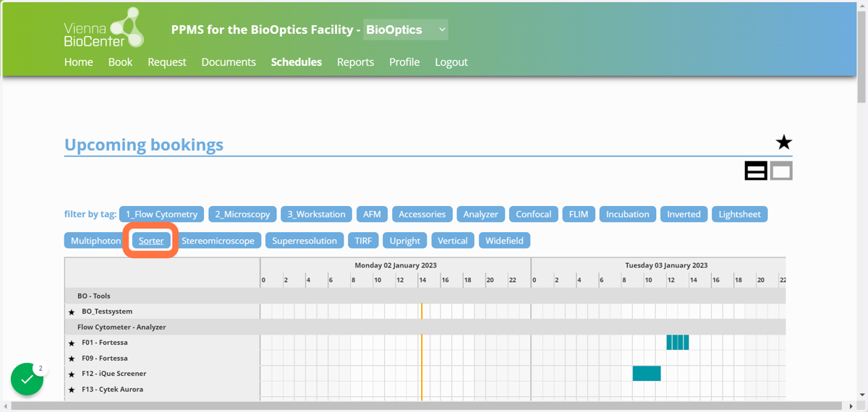The height and width of the screenshot is (412, 868).
Task: Open the Reports menu
Action: pos(355,62)
